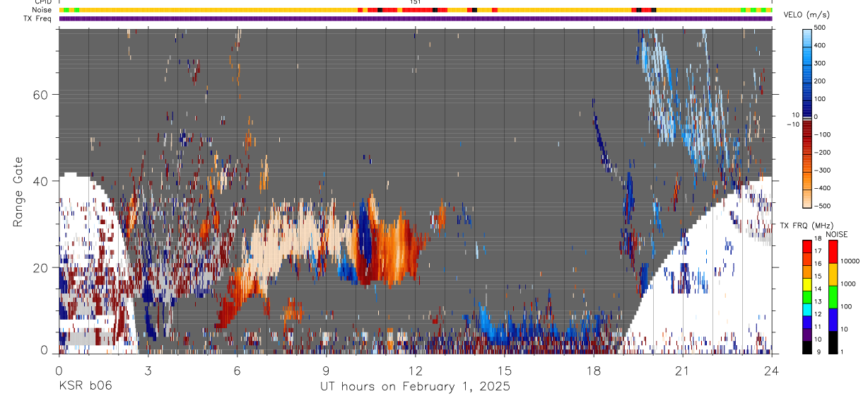The height and width of the screenshot is (401, 868).
Task: Click the x-axis hour tick label "3"
Action: [148, 370]
